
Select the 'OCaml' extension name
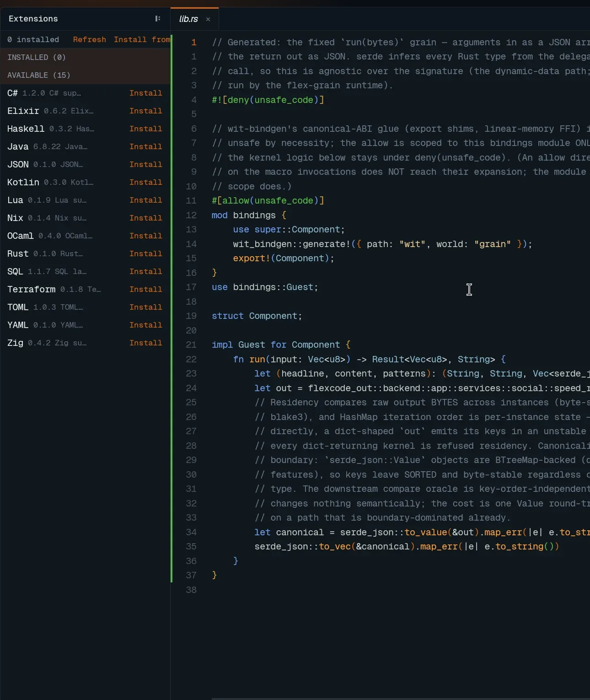pyautogui.click(x=21, y=236)
